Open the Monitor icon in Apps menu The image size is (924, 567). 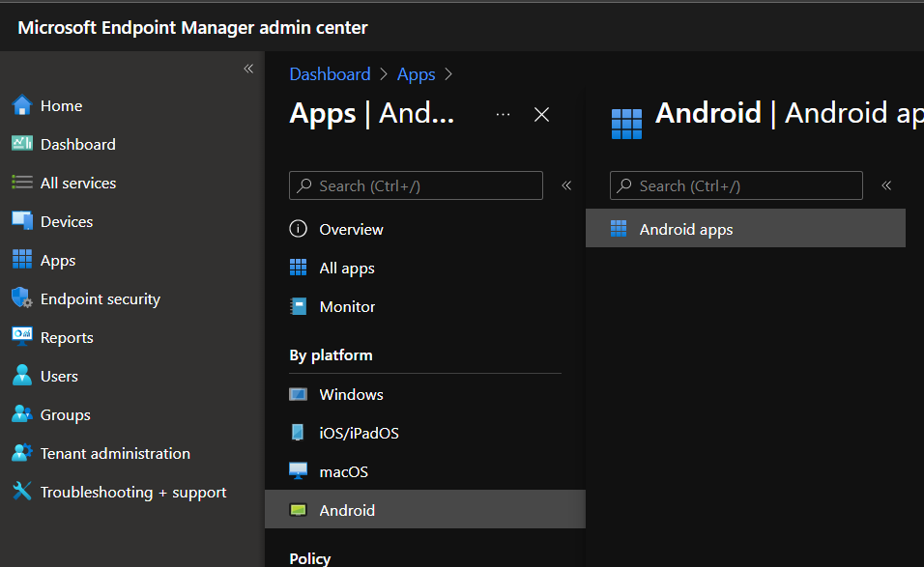point(299,306)
